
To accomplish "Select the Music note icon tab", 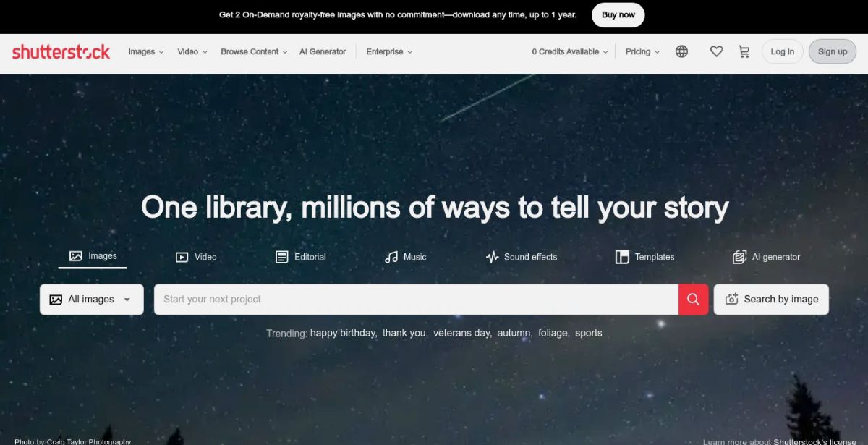I will pos(391,257).
